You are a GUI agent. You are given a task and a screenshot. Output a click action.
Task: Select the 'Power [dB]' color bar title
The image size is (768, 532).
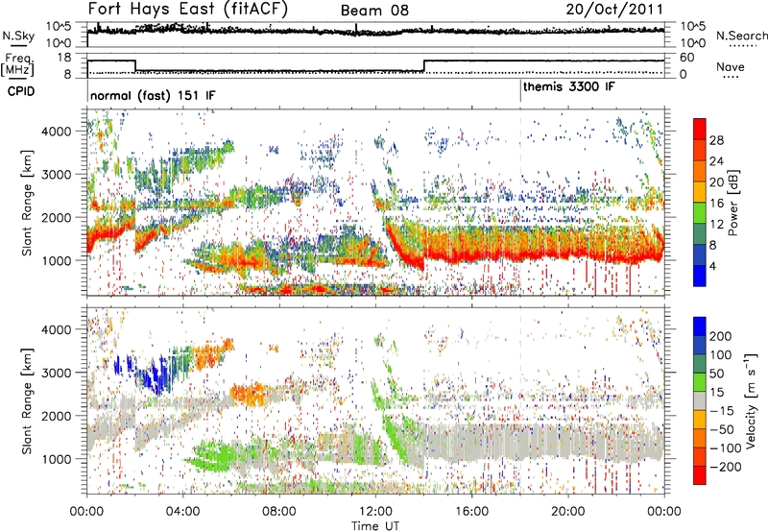tap(732, 203)
